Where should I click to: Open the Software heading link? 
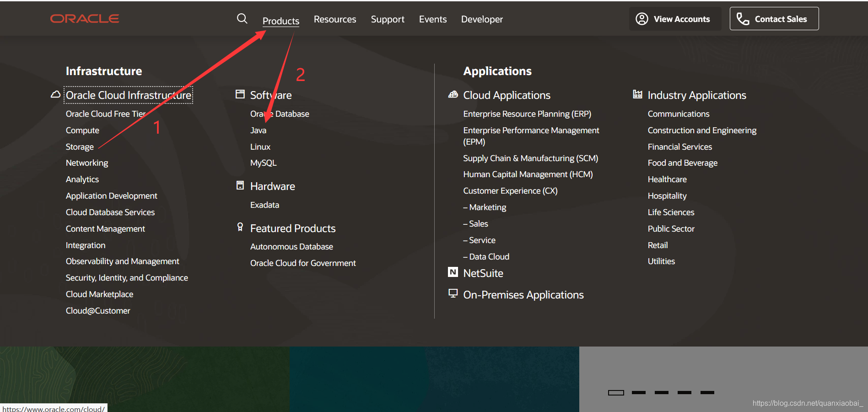click(x=271, y=95)
